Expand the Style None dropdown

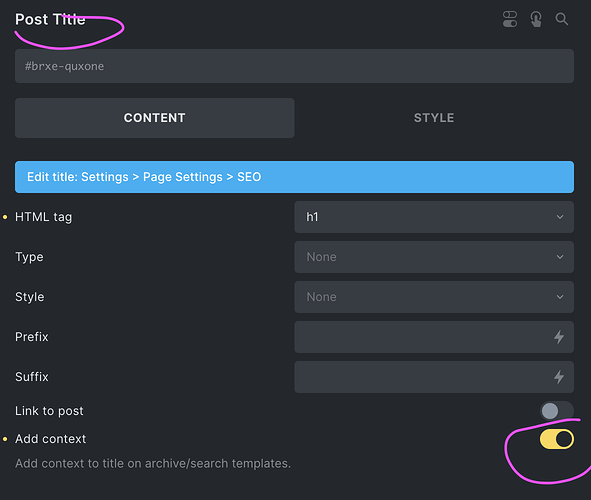click(434, 297)
